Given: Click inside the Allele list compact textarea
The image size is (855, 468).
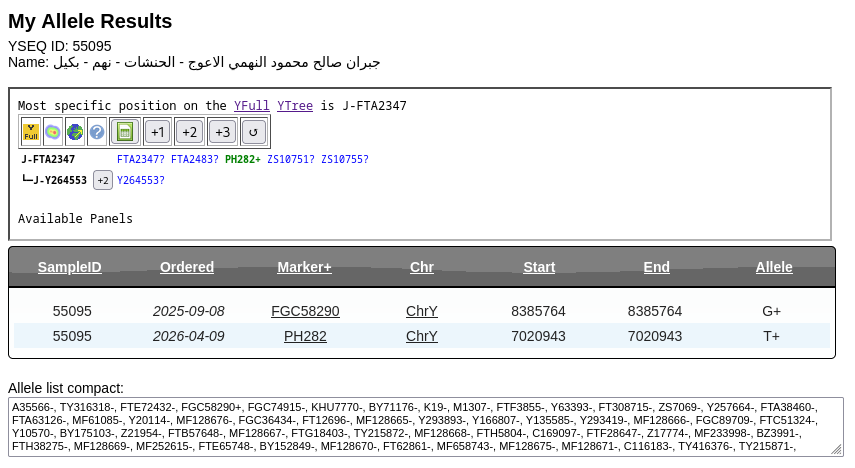Looking at the screenshot, I should (426, 427).
